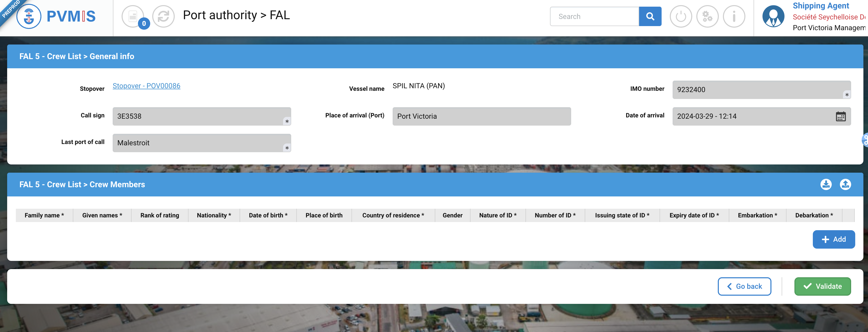Click into the Search text field
868x332 pixels.
tap(594, 16)
